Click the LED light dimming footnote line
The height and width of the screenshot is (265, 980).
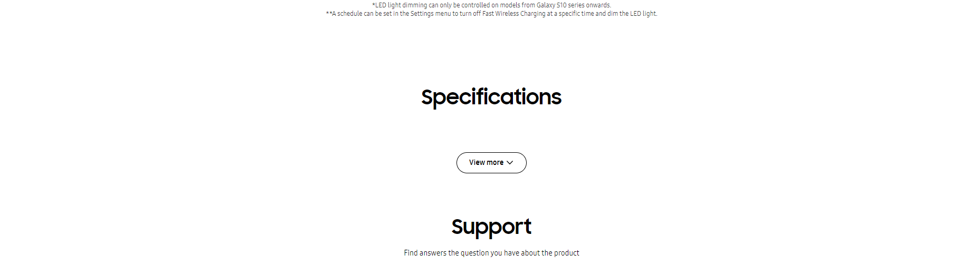click(x=491, y=5)
